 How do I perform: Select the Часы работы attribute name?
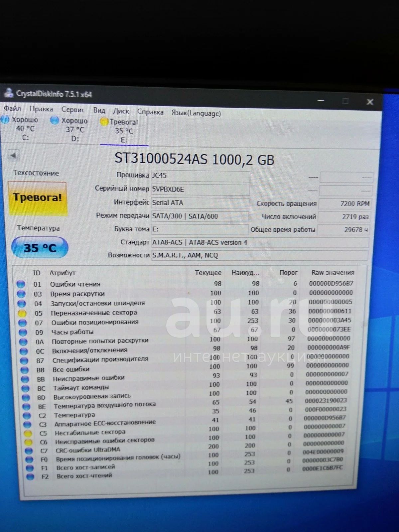(x=72, y=332)
